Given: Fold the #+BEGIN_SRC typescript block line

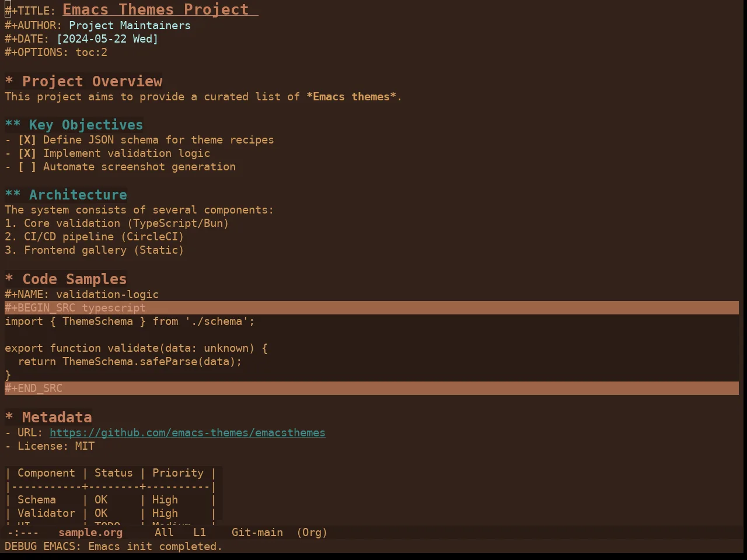Looking at the screenshot, I should point(372,308).
